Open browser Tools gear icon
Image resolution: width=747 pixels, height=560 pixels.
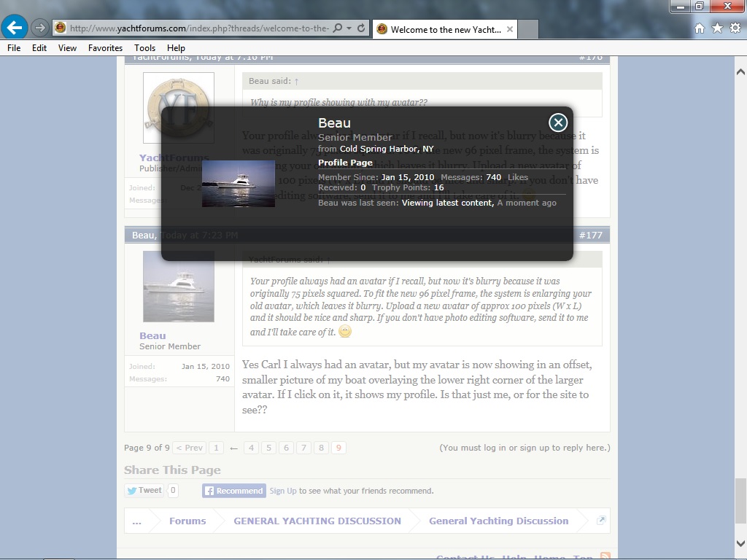735,28
